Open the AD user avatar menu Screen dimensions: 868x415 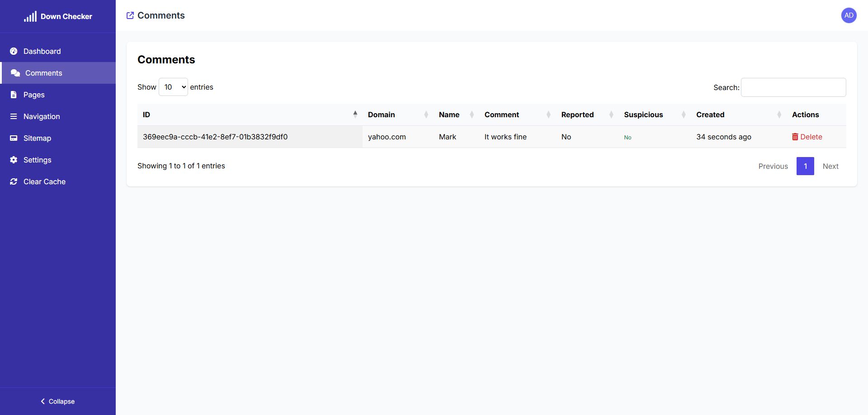[849, 15]
